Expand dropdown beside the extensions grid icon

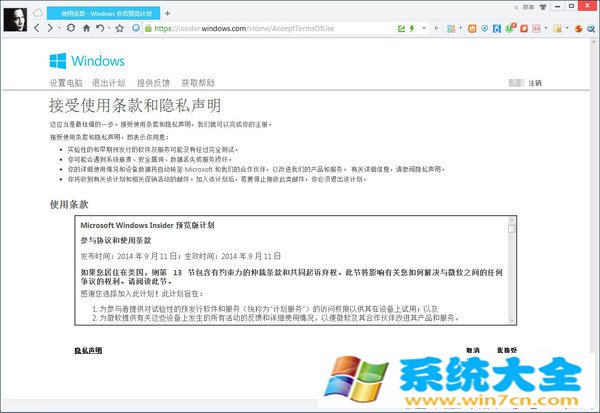coord(460,28)
